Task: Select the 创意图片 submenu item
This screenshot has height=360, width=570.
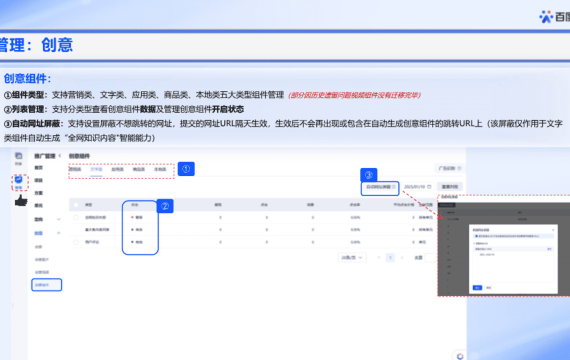Action: click(42, 260)
